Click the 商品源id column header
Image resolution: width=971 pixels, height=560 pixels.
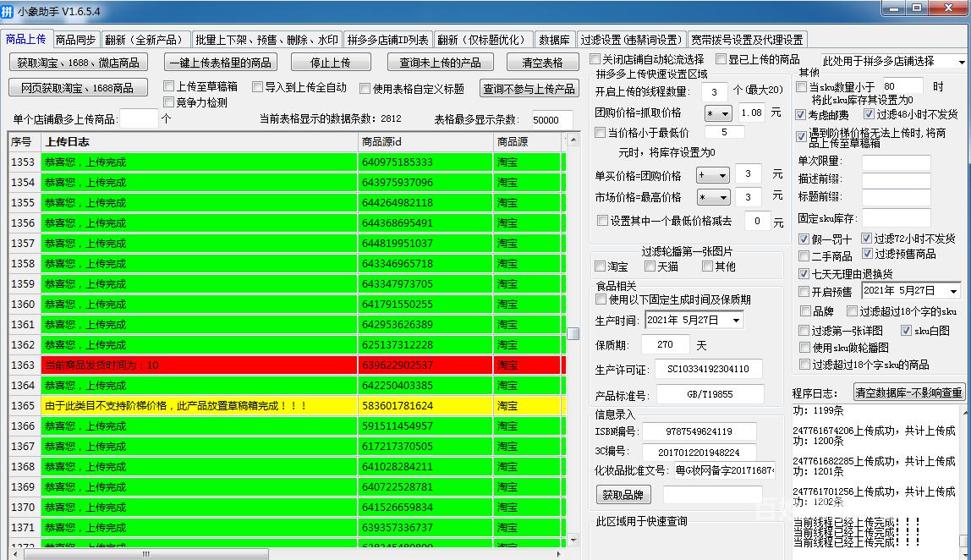pos(425,142)
